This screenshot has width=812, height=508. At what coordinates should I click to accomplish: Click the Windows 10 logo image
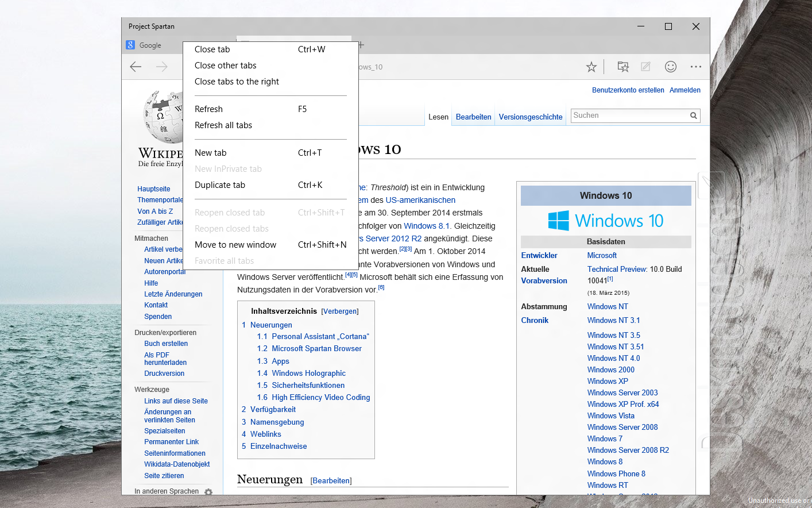pyautogui.click(x=606, y=221)
